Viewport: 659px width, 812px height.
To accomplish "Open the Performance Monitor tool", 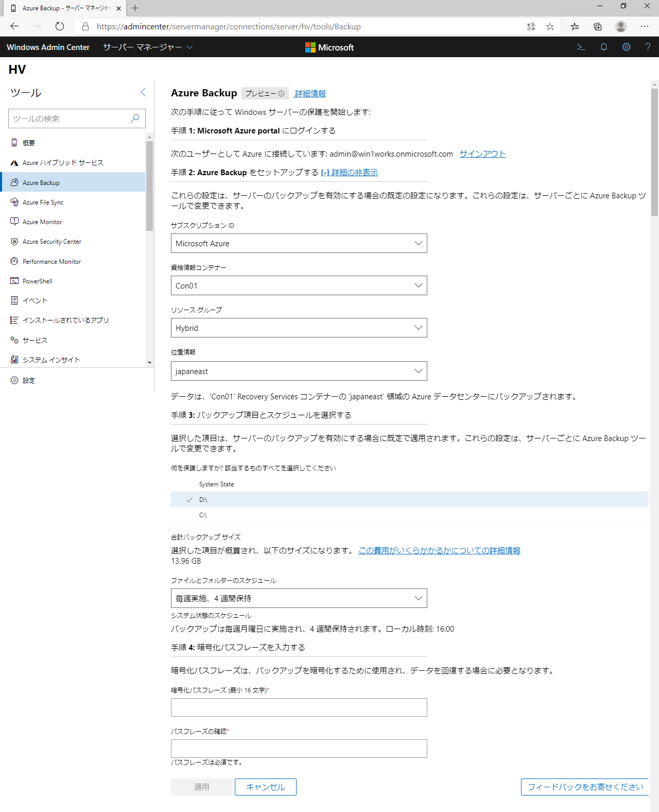I will coord(73,261).
